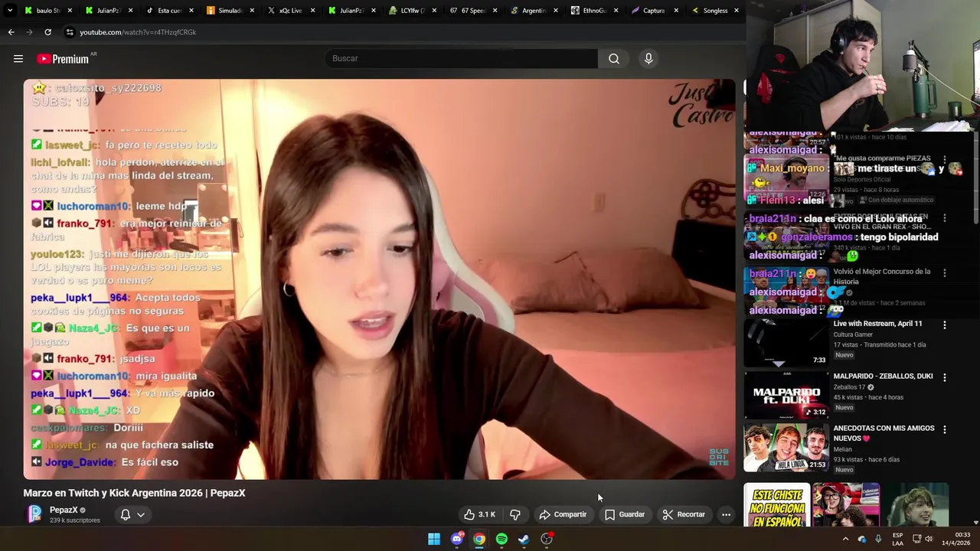Open Chrome from taskbar
Viewport: 980px width, 551px height.
(479, 539)
